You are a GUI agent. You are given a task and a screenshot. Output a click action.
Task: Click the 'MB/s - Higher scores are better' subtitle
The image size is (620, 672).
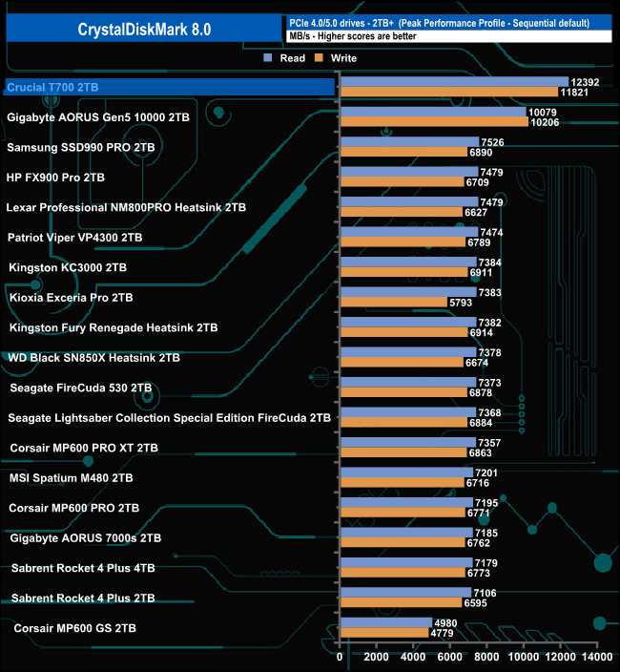click(x=353, y=36)
